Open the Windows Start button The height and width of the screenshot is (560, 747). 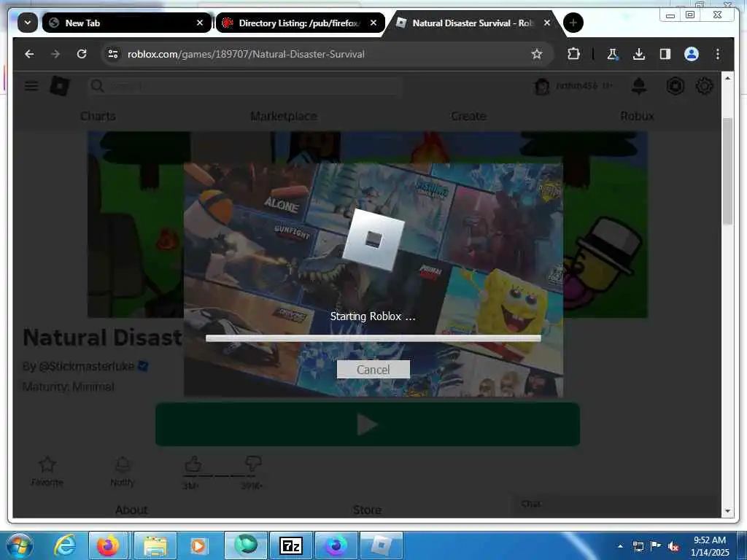point(19,545)
